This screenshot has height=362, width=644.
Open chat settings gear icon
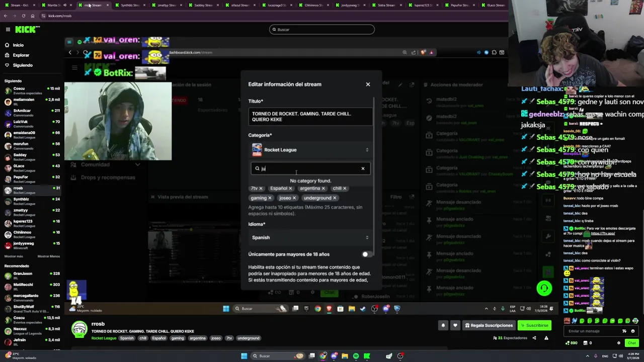(x=619, y=343)
